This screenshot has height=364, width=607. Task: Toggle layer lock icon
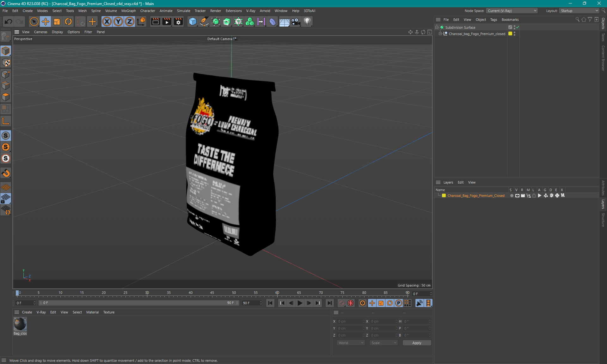click(534, 196)
